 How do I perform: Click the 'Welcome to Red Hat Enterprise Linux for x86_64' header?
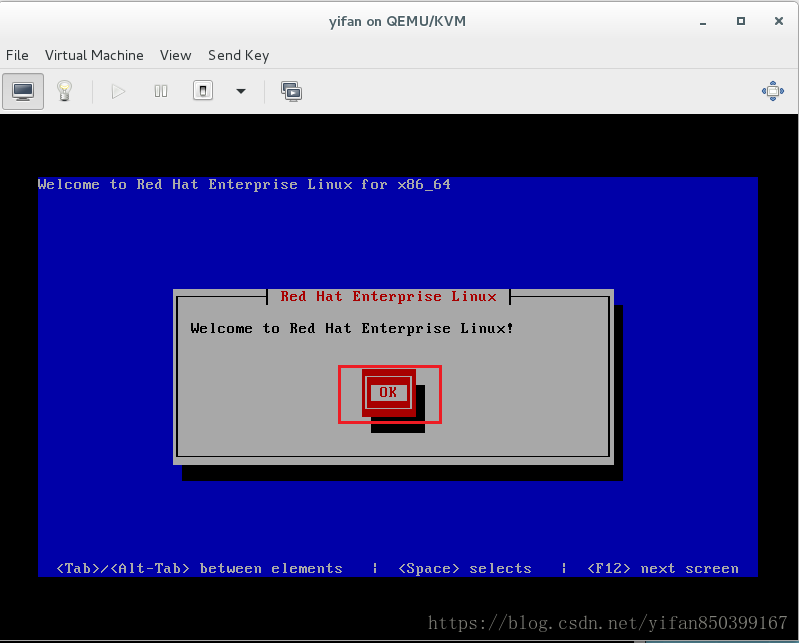click(244, 184)
